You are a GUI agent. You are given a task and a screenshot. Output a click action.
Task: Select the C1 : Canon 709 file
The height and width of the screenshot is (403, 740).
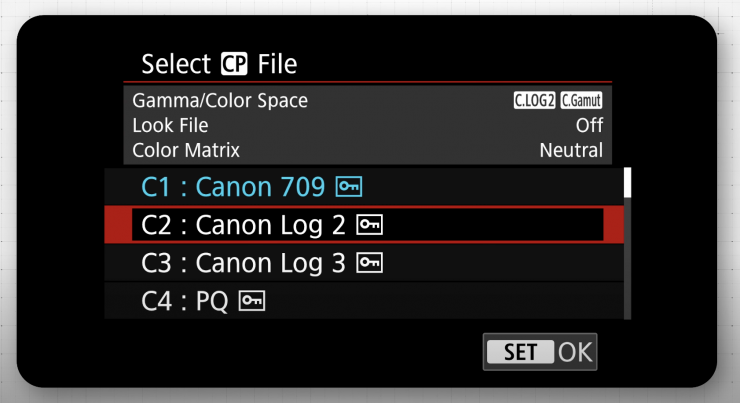click(232, 186)
